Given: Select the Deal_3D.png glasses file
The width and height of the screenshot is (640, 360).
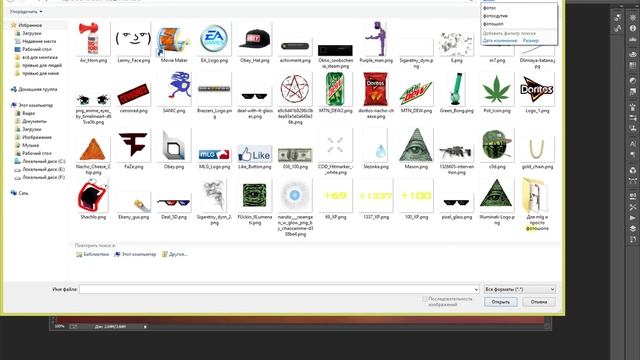Looking at the screenshot, I should [174, 203].
